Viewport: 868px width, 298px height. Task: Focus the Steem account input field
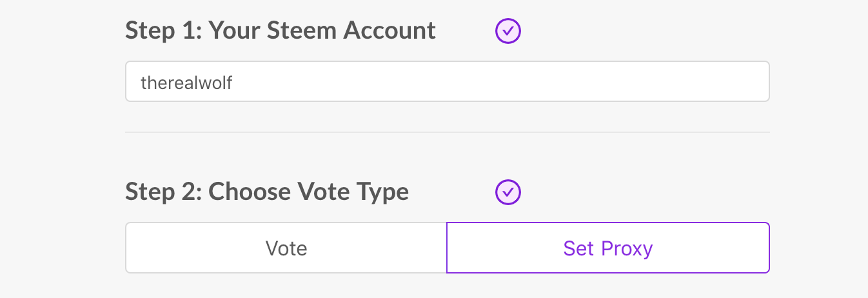pos(448,82)
